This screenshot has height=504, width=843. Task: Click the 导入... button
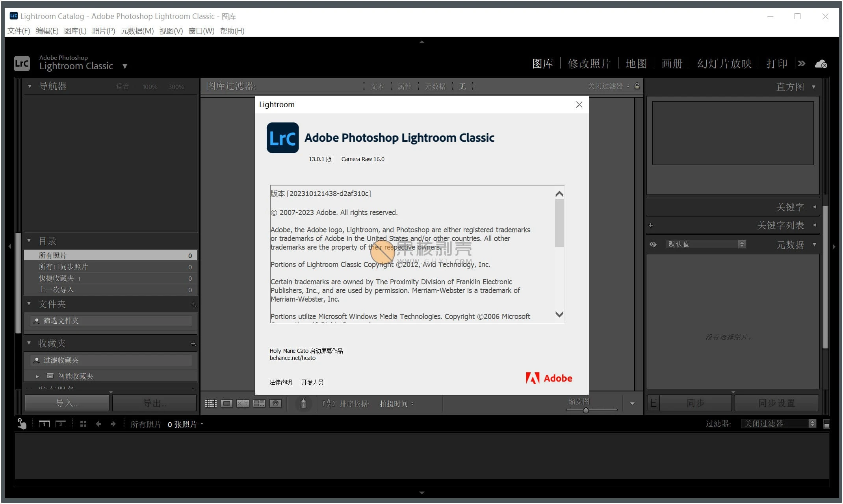pyautogui.click(x=67, y=403)
